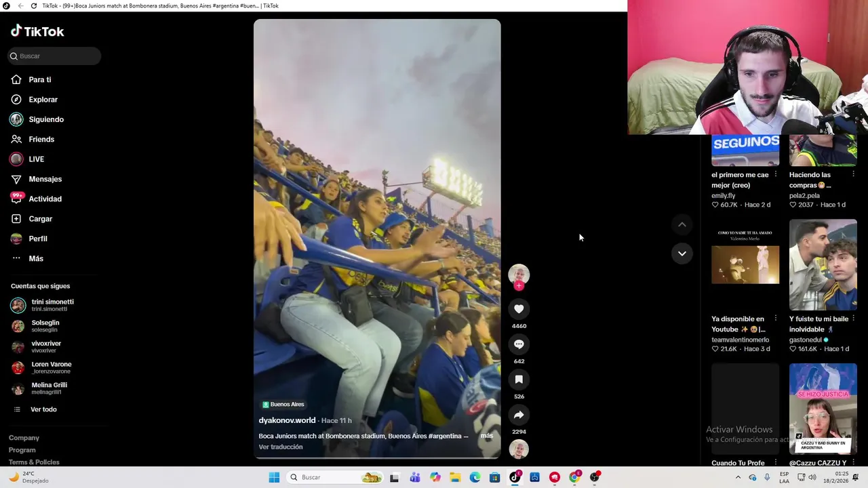Open teamvalentinomerlo author link
Screen dimensions: 868x488
[740, 340]
